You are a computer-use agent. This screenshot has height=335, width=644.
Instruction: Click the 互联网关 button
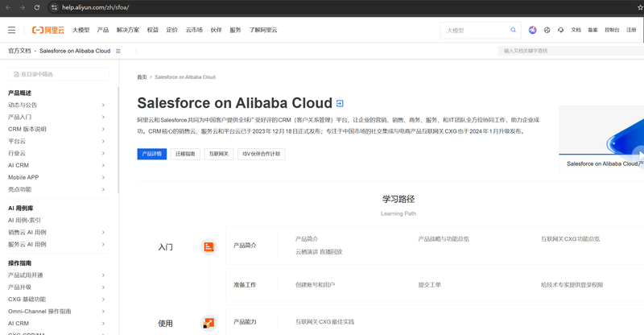(x=218, y=154)
